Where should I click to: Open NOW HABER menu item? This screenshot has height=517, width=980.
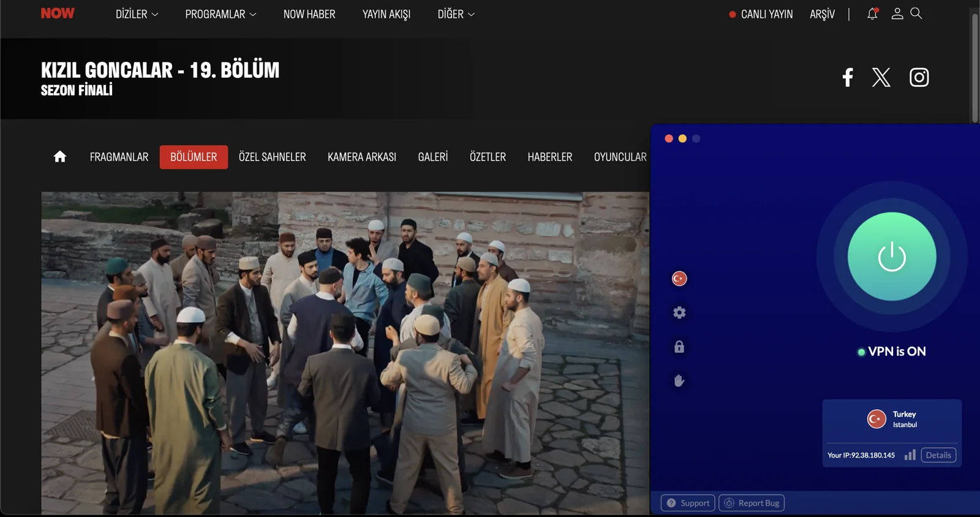point(309,14)
